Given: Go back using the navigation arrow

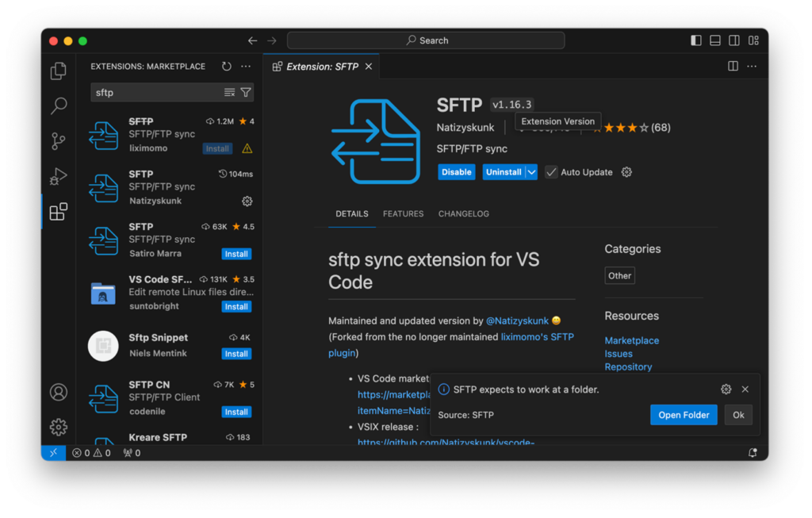Looking at the screenshot, I should (x=252, y=40).
